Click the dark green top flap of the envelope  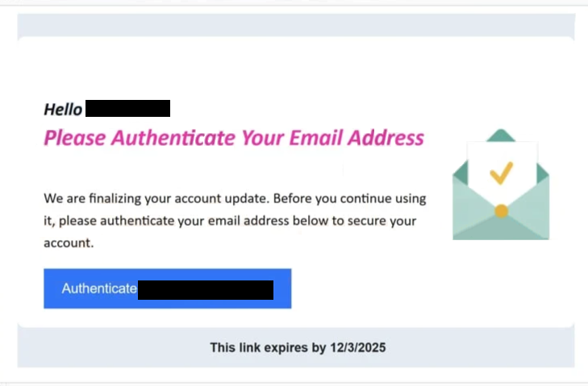click(x=501, y=134)
